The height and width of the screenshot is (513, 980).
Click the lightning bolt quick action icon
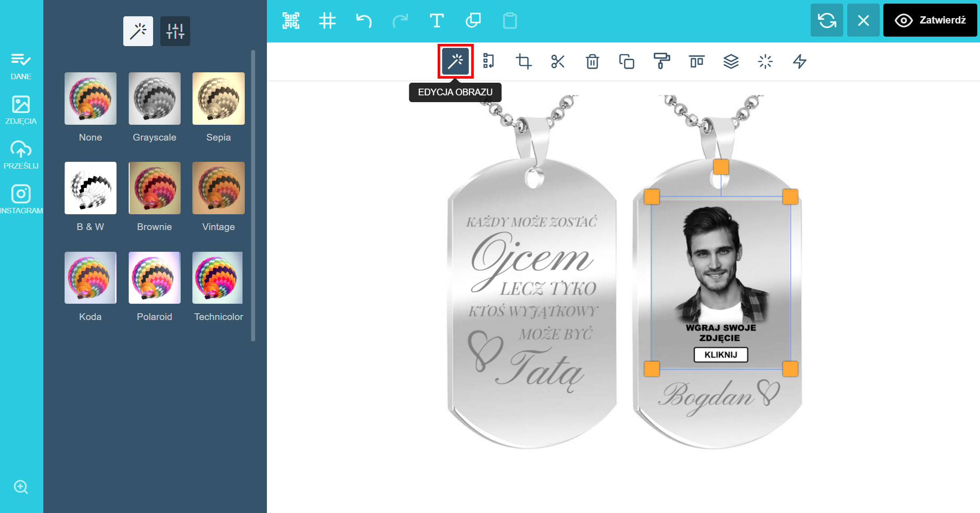(799, 61)
